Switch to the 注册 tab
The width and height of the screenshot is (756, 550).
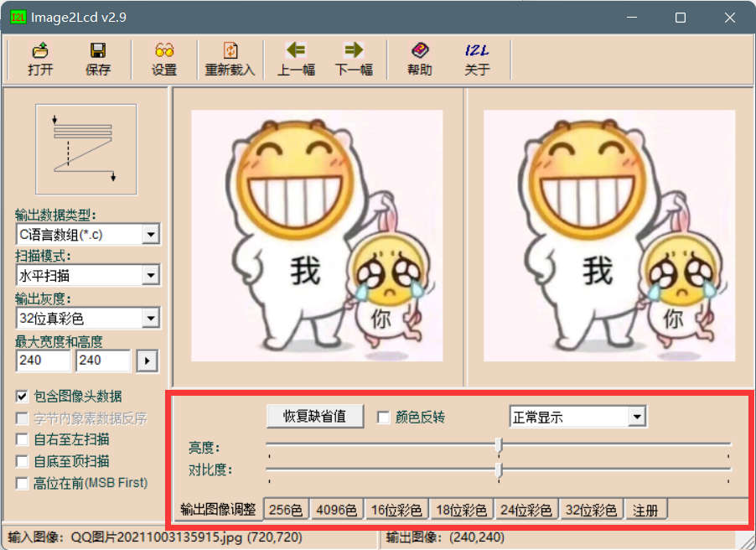click(x=645, y=510)
